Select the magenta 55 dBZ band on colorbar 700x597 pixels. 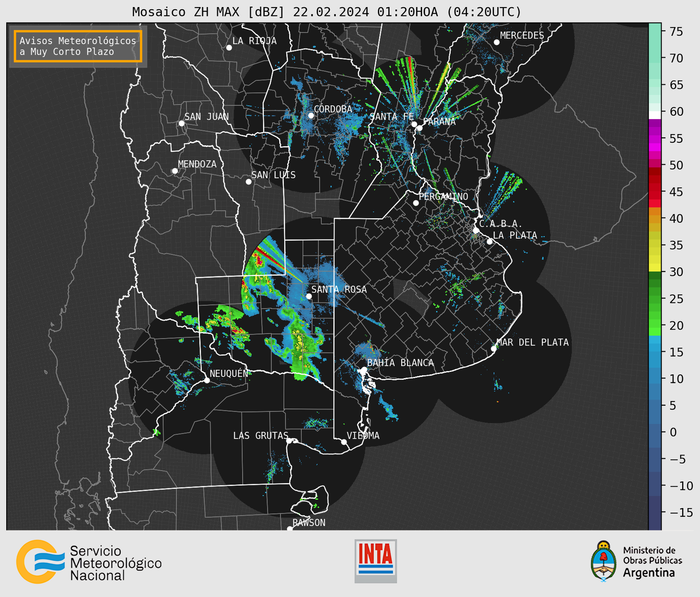click(655, 139)
